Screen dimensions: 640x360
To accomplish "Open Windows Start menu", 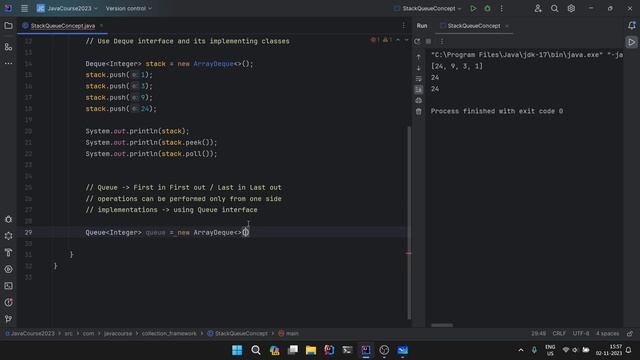I will (x=237, y=350).
